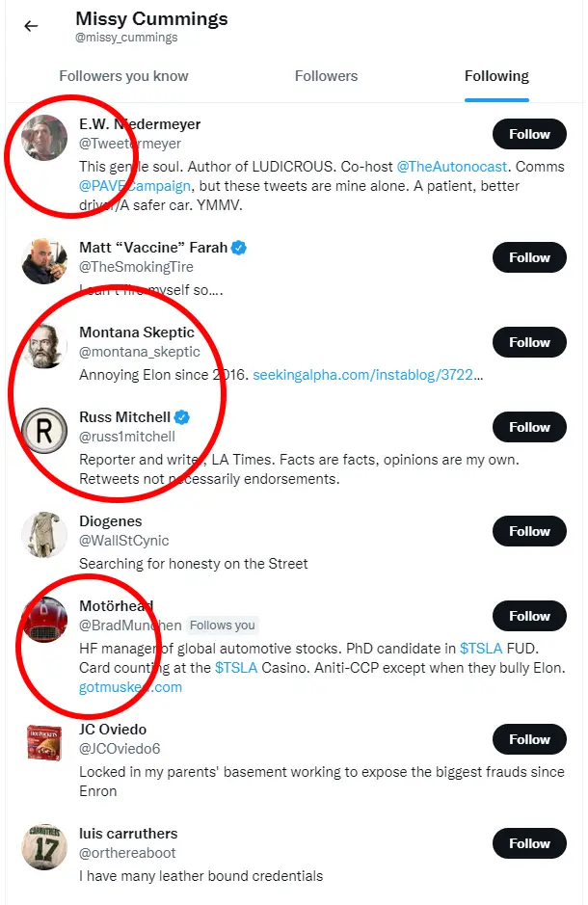
Task: Click luis carruthers jersey avatar
Action: (x=44, y=847)
